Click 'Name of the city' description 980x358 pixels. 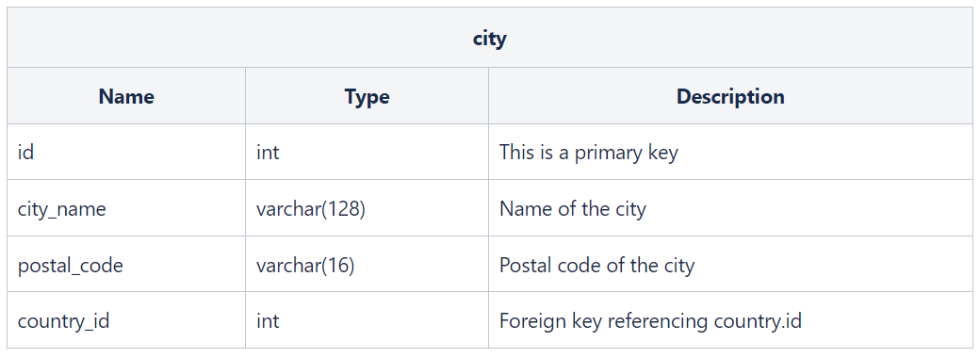[573, 209]
